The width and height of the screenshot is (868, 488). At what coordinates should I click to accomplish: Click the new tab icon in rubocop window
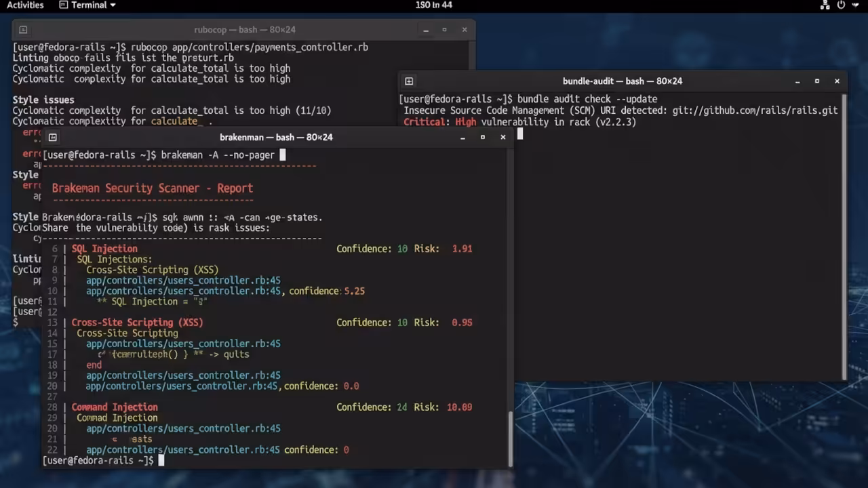23,30
